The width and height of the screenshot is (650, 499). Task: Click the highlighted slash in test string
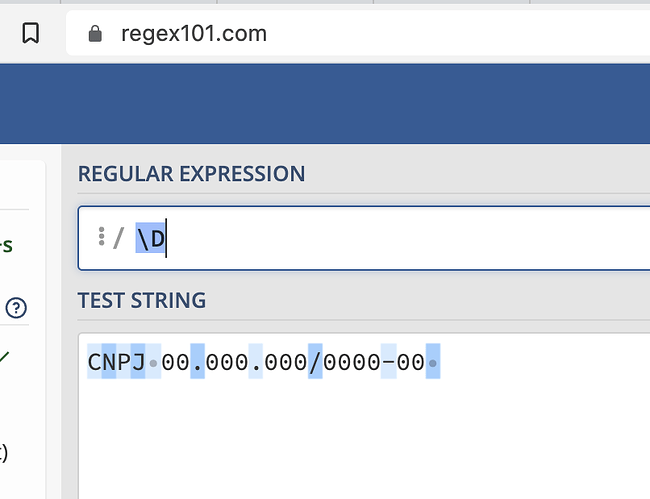pyautogui.click(x=315, y=362)
